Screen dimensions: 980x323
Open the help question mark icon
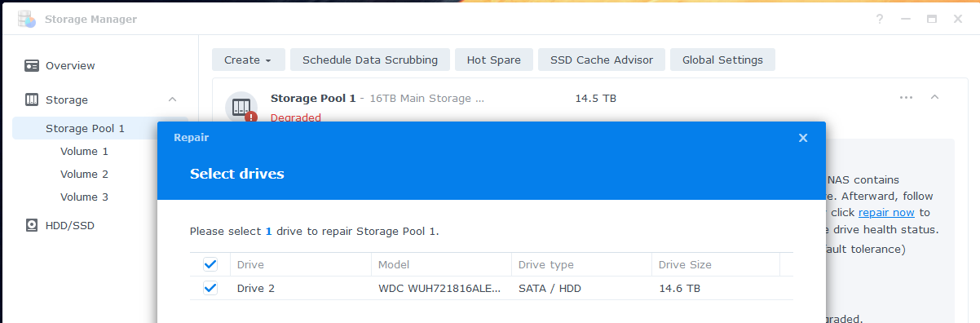[x=880, y=19]
